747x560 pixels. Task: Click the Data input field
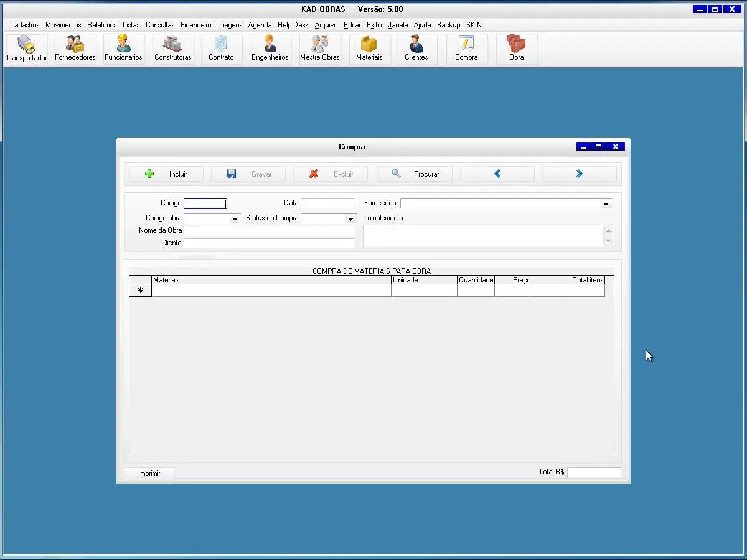327,203
